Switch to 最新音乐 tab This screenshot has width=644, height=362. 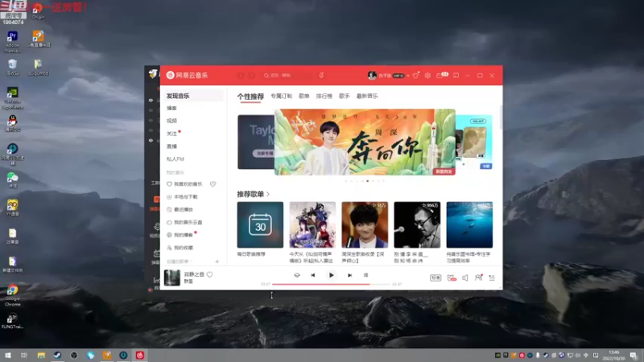click(367, 96)
